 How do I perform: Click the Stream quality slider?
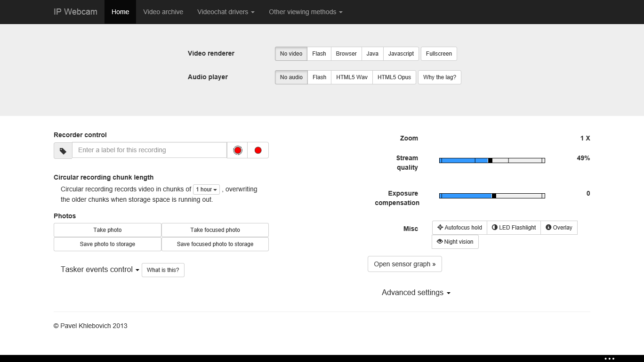(x=492, y=161)
